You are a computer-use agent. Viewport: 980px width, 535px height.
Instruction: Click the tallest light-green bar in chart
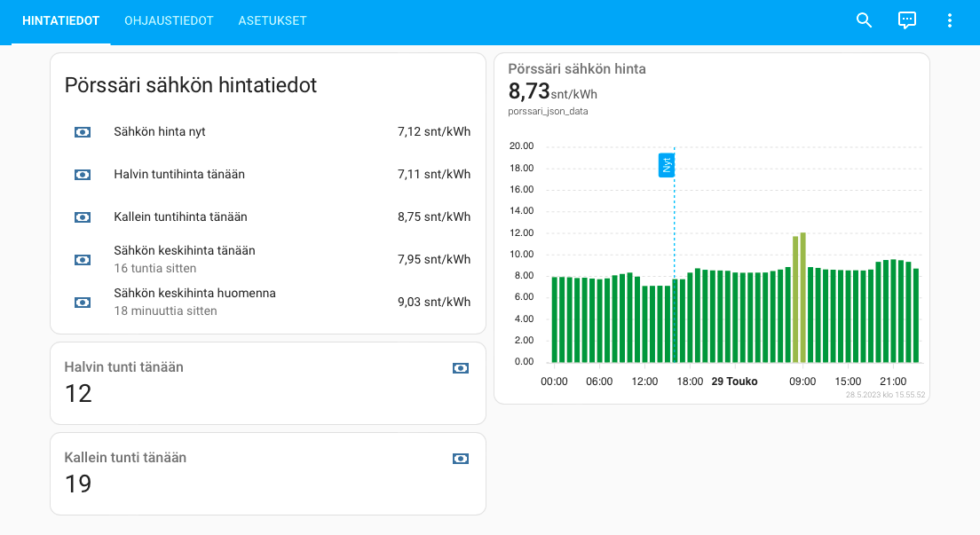[x=802, y=297]
